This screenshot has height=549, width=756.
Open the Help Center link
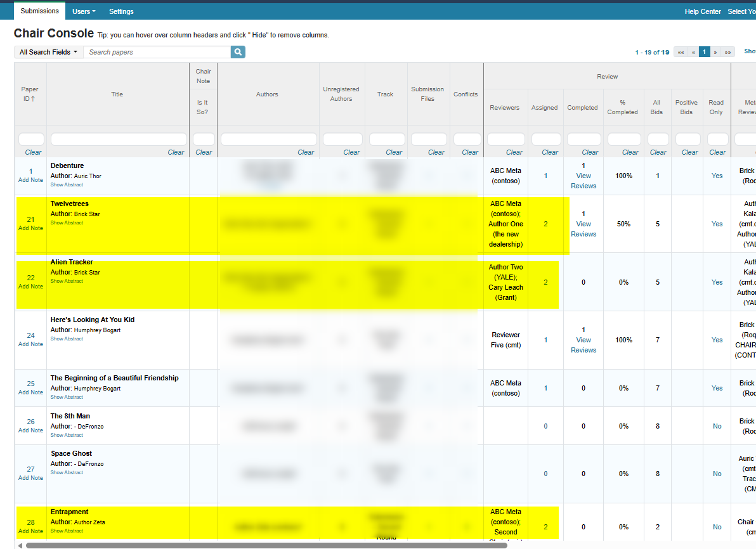(702, 11)
